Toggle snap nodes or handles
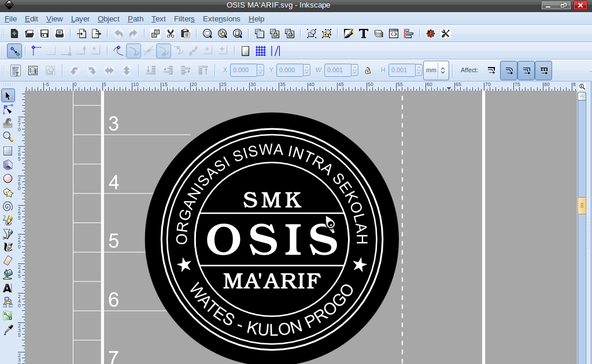Viewport: 592px width, 364px height. click(x=119, y=51)
